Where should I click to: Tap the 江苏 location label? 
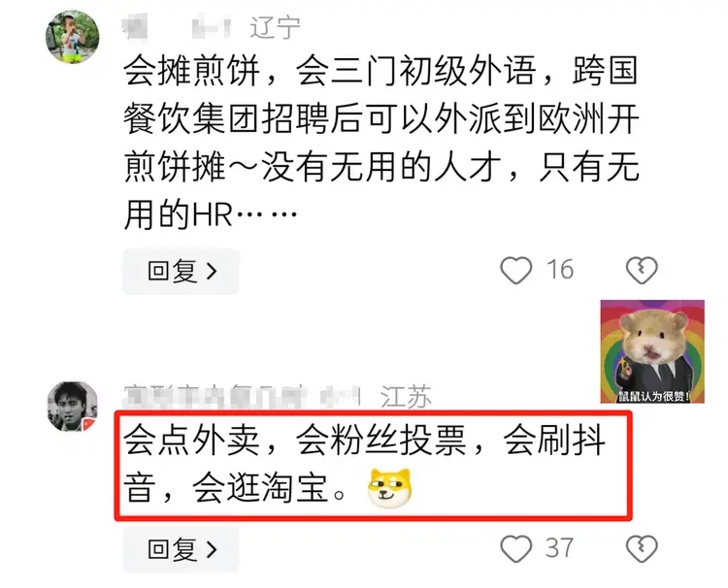(406, 397)
